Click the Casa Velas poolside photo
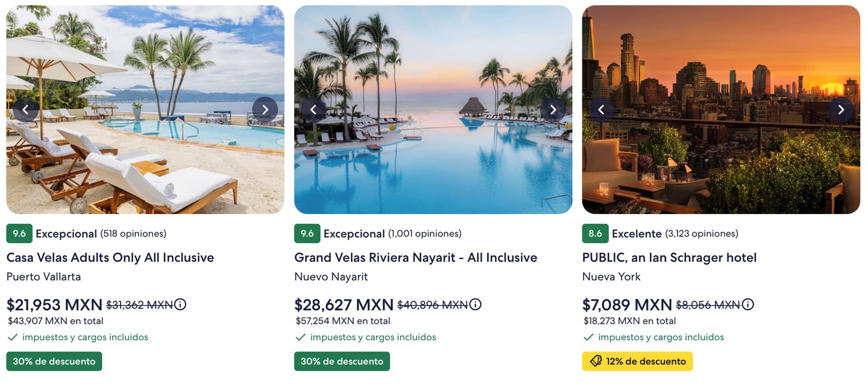Screen dimensions: 868x386 coord(145,157)
